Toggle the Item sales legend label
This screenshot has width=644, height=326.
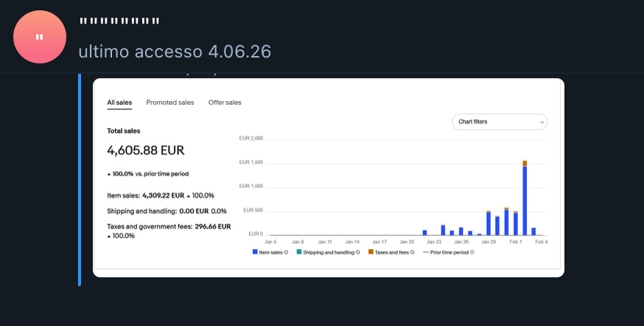270,252
